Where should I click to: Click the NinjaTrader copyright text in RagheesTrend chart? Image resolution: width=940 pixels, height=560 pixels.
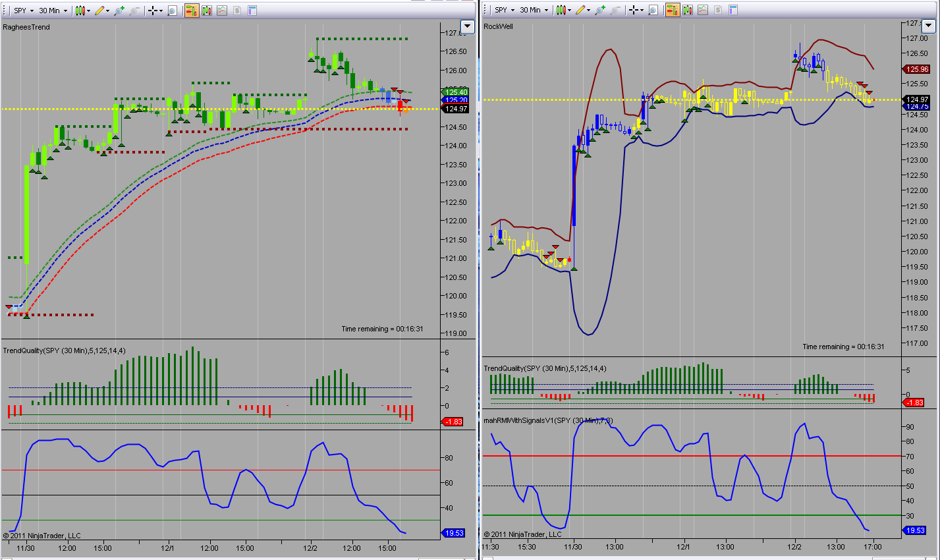(42, 536)
